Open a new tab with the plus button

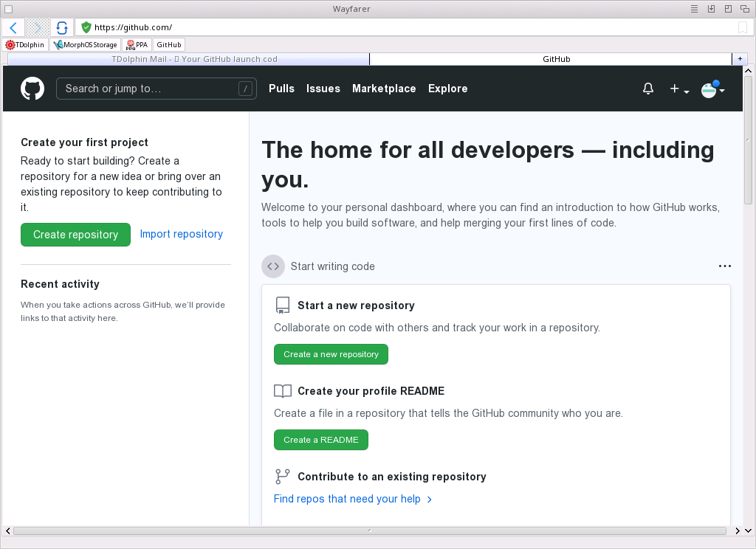pyautogui.click(x=740, y=59)
